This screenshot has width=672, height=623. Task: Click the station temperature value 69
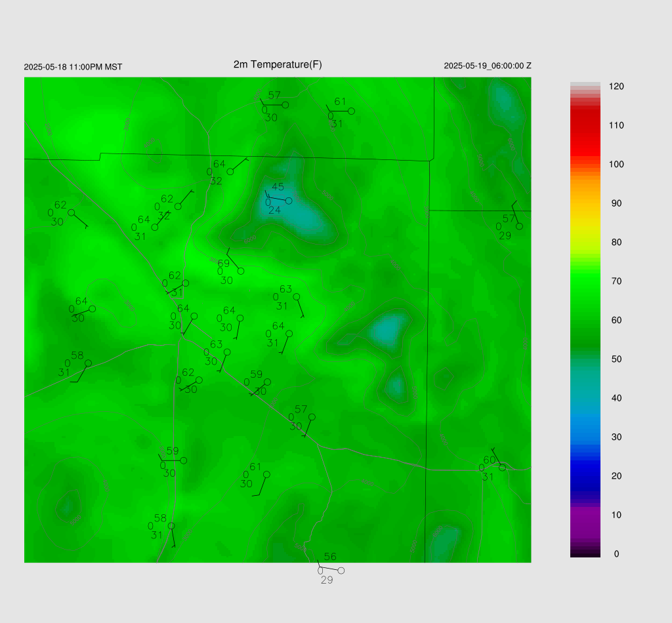coord(224,264)
